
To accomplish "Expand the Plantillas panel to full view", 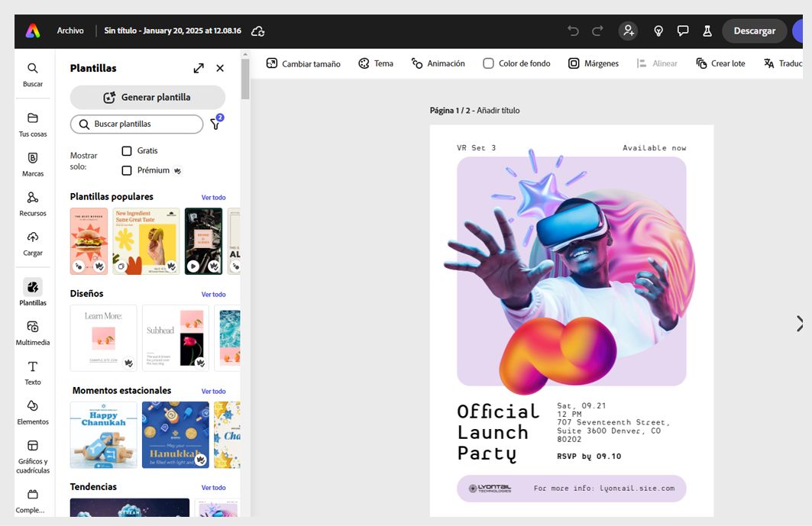I will (199, 67).
